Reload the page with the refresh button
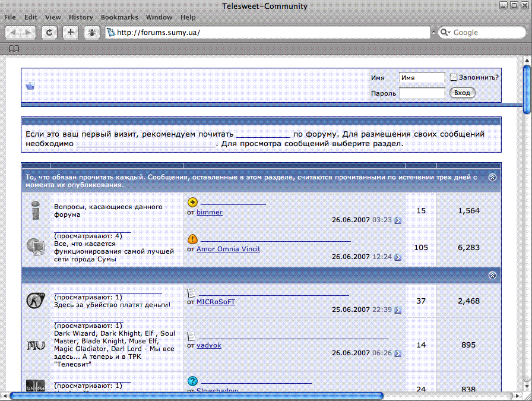Image resolution: width=532 pixels, height=401 pixels. pos(49,33)
